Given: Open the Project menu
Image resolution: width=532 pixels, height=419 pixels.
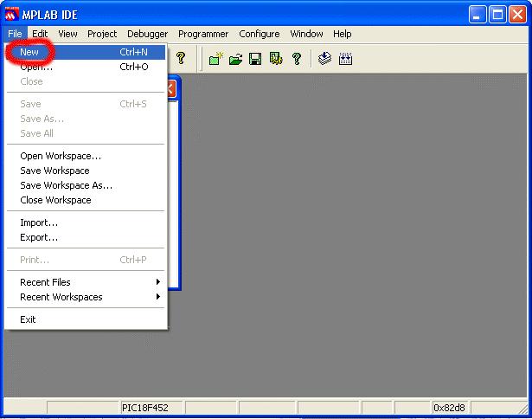Looking at the screenshot, I should pos(102,34).
